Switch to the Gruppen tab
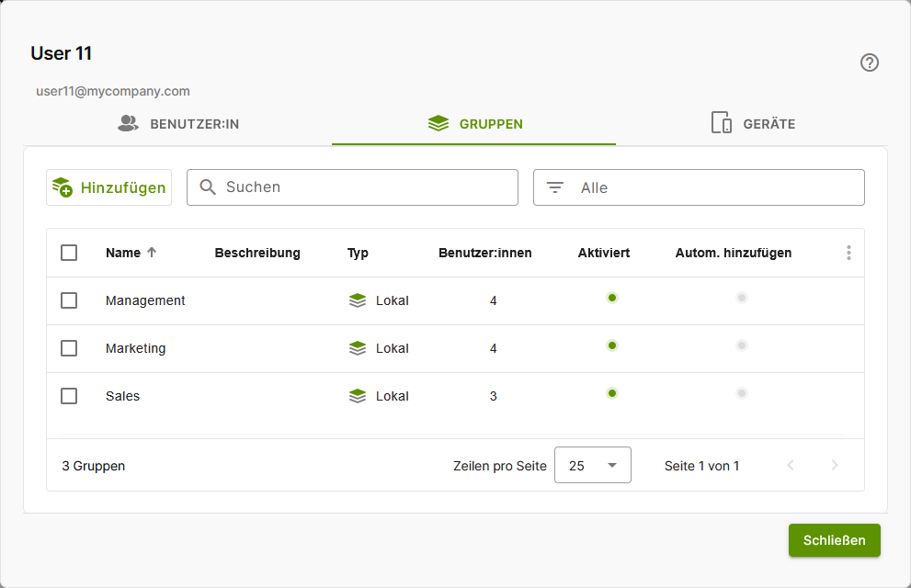911x588 pixels. (x=474, y=124)
